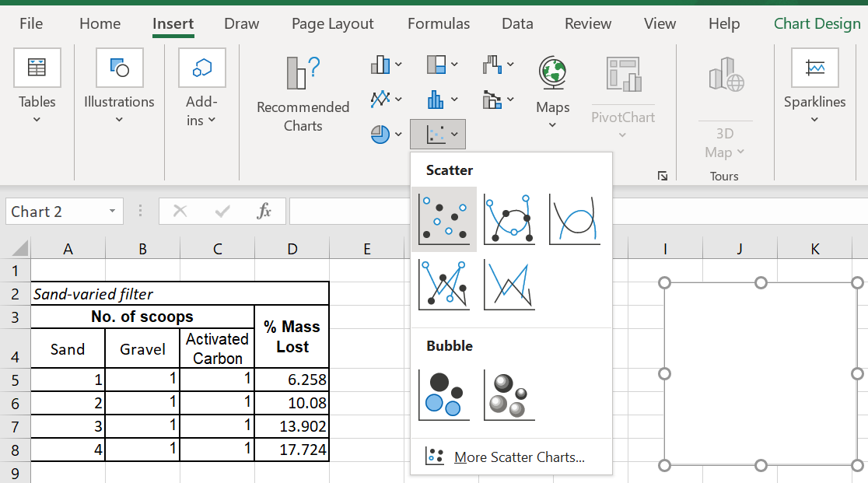The height and width of the screenshot is (483, 868).
Task: Insert a combo chart
Action: pos(492,100)
